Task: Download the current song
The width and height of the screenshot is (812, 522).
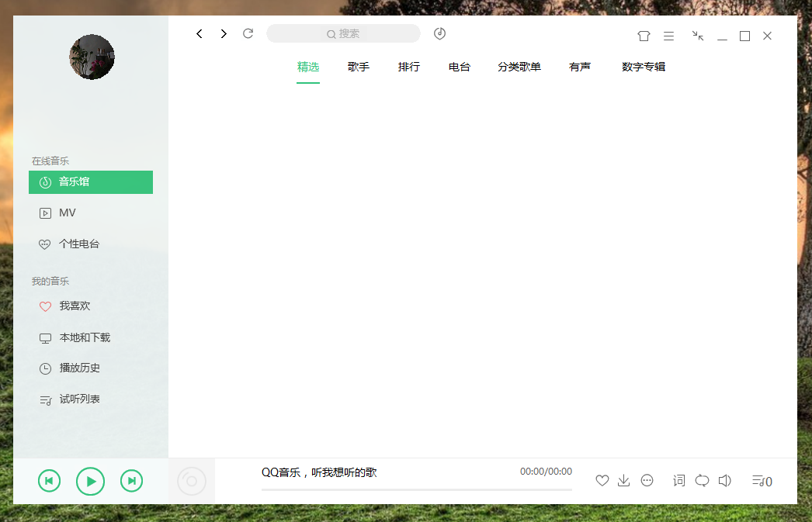Action: coord(624,481)
